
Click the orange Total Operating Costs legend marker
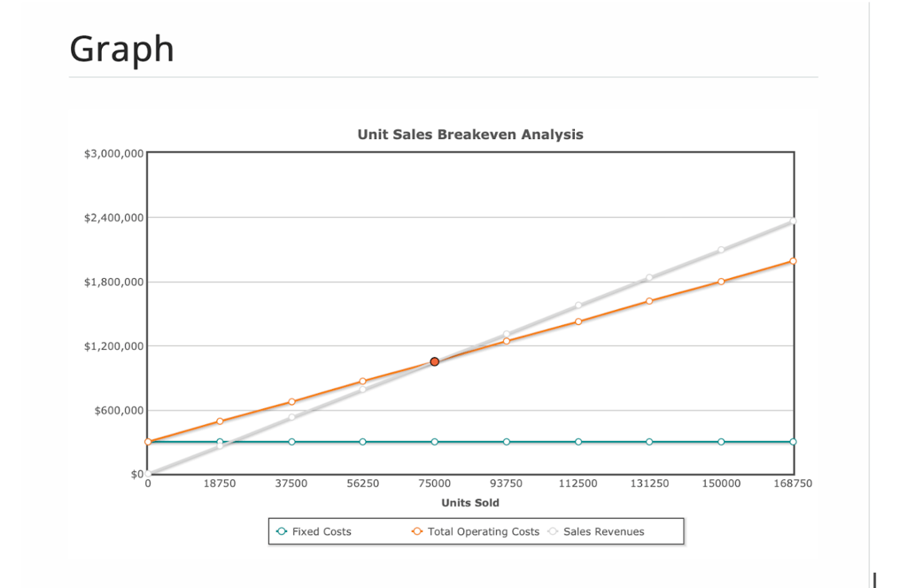pyautogui.click(x=417, y=531)
